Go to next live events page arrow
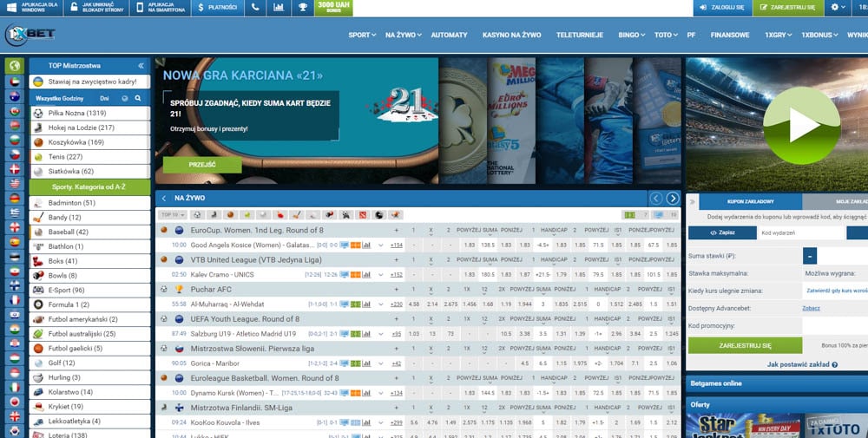868x438 pixels. [673, 198]
